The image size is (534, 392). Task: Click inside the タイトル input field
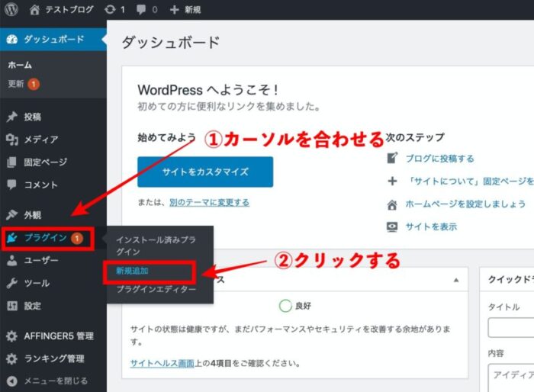511,327
